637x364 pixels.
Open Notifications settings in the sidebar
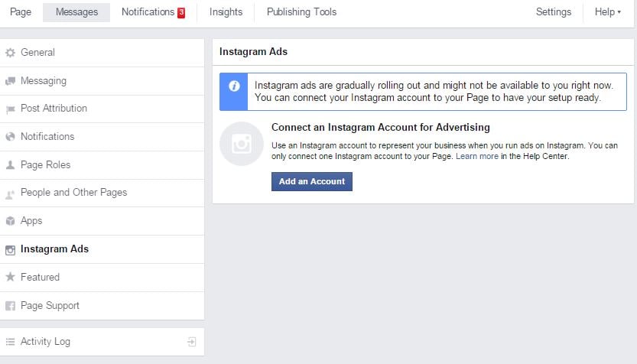[102, 137]
